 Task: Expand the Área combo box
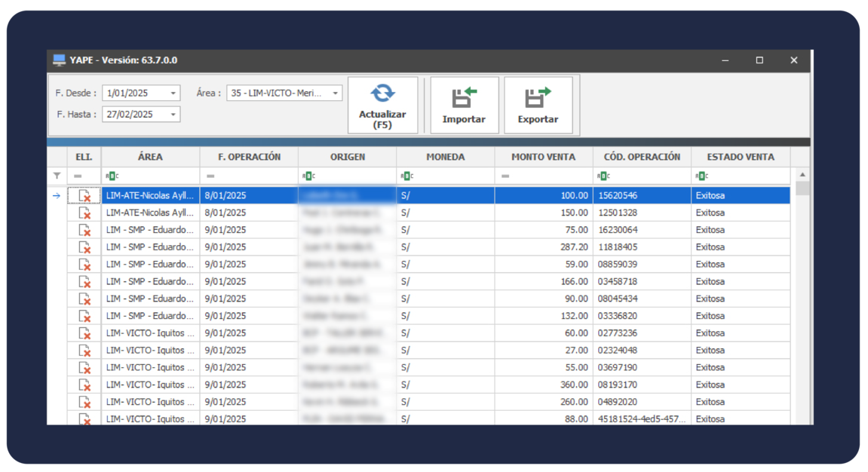click(x=335, y=93)
